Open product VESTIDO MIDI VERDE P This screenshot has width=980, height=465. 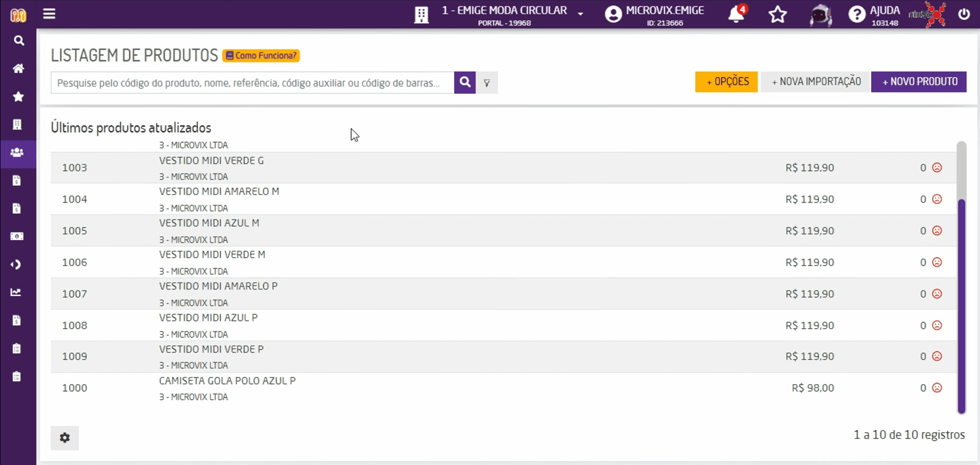click(211, 350)
